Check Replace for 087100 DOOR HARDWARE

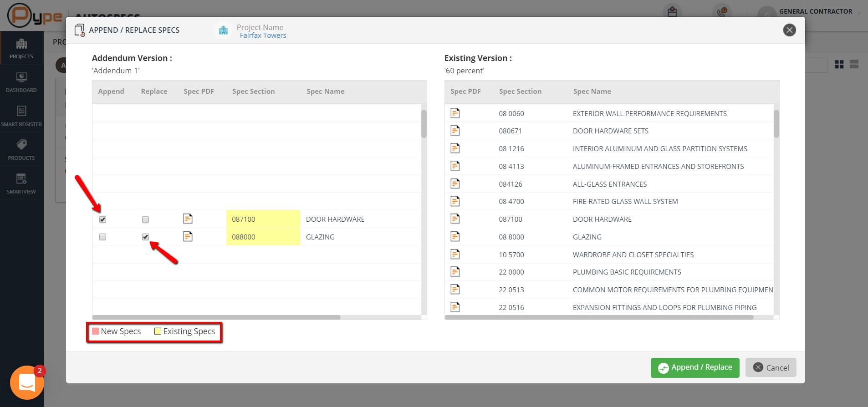tap(146, 219)
